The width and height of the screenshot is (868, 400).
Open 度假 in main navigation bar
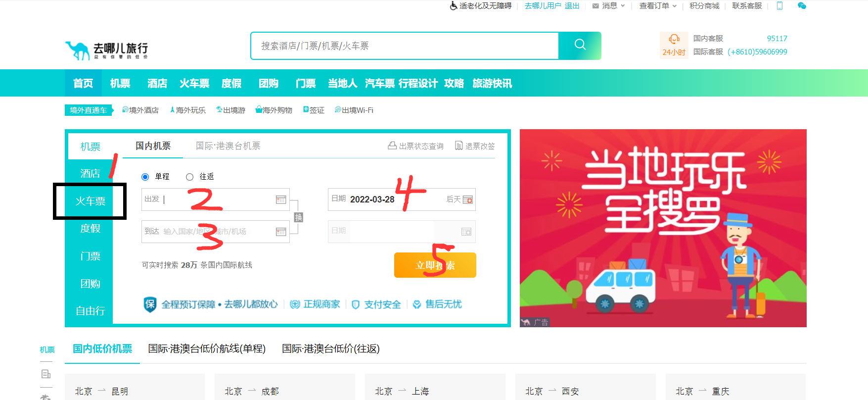tap(231, 83)
